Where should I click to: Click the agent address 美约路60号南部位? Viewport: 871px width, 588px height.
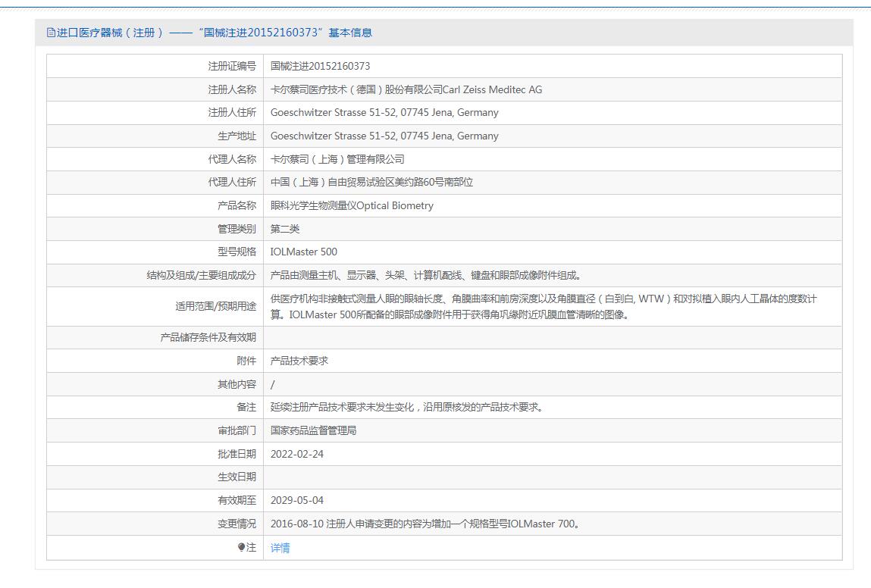[x=371, y=182]
